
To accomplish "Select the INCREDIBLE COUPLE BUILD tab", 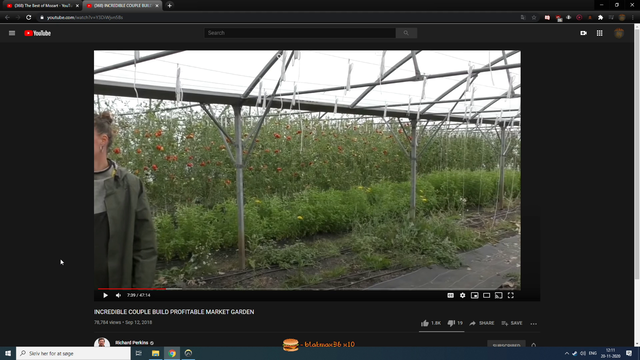I will pos(122,6).
